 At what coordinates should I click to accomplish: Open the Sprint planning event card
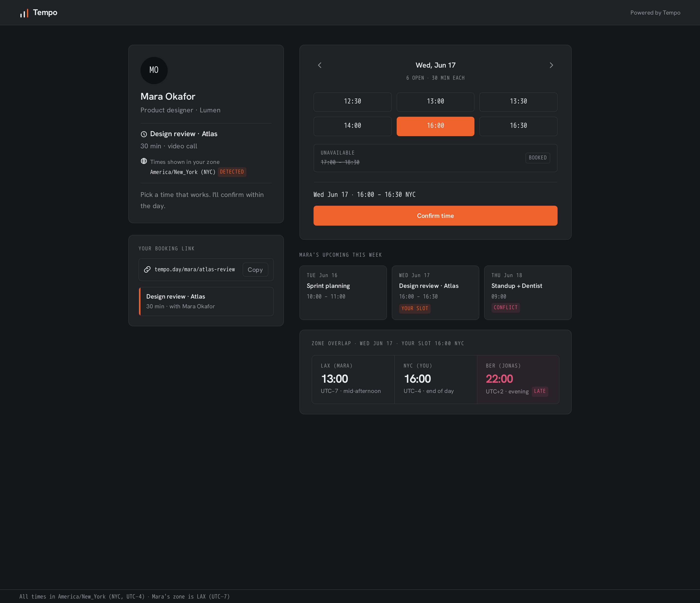pos(343,293)
